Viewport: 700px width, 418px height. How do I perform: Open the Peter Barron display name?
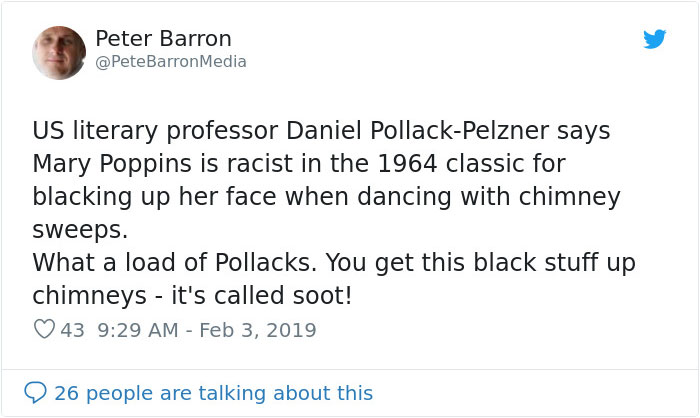[x=163, y=39]
